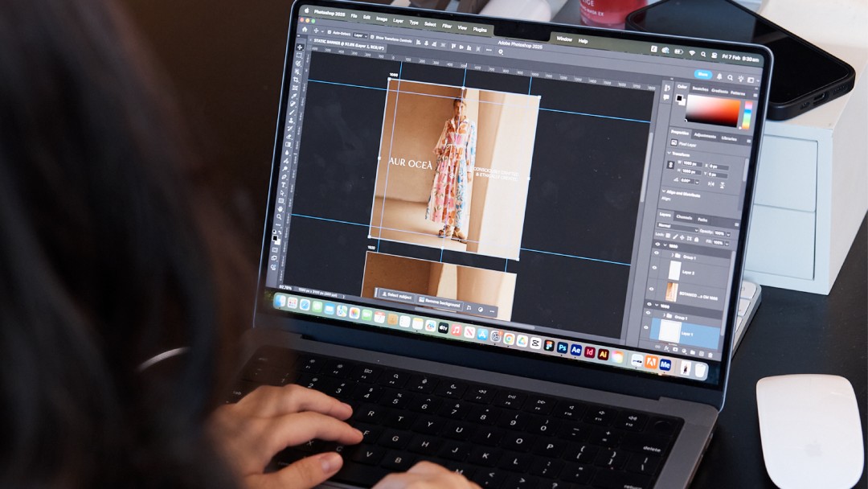
Task: Toggle lock transparent pixels checker icon
Action: point(668,236)
